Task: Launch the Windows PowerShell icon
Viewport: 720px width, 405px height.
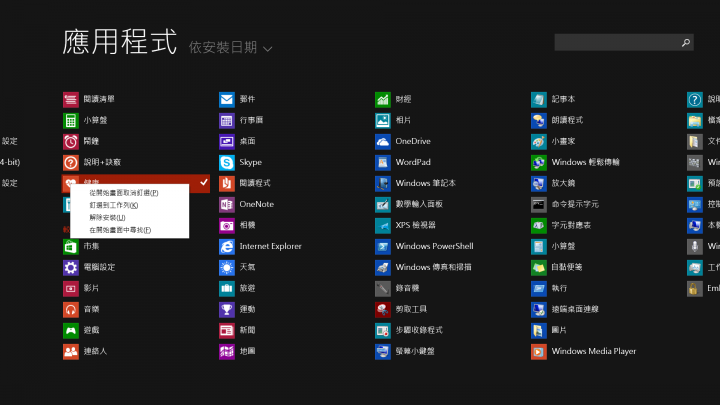Action: (x=383, y=246)
